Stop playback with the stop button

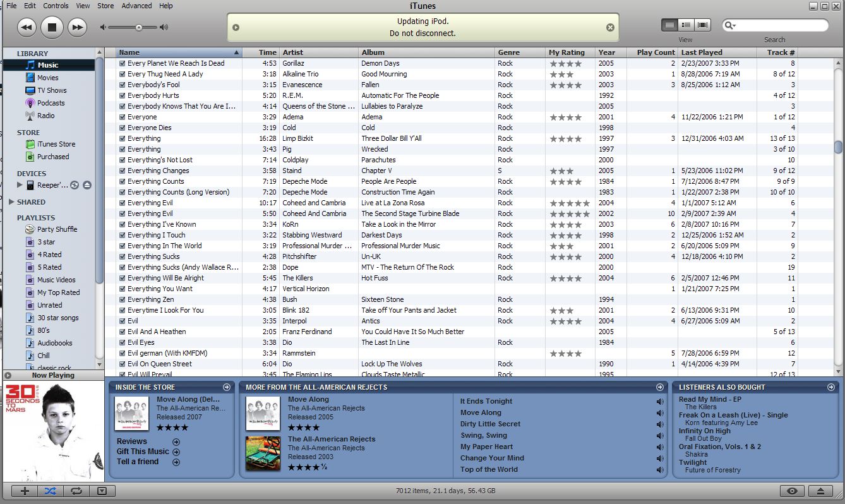(52, 27)
